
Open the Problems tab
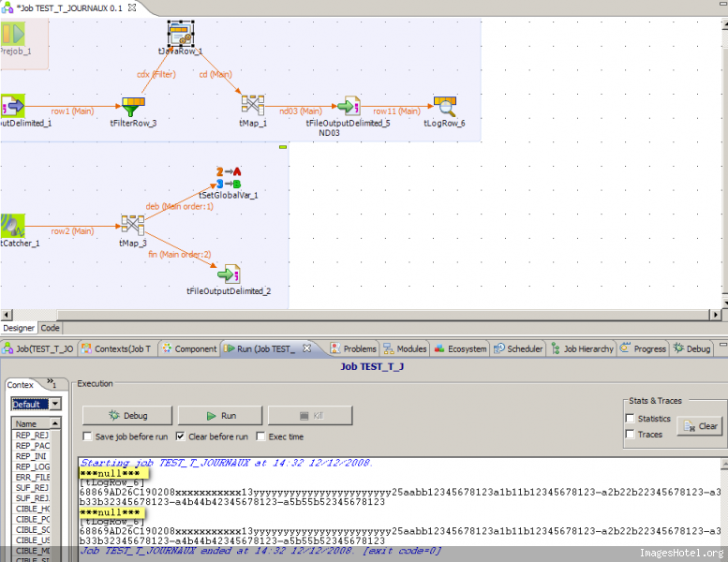[353, 348]
